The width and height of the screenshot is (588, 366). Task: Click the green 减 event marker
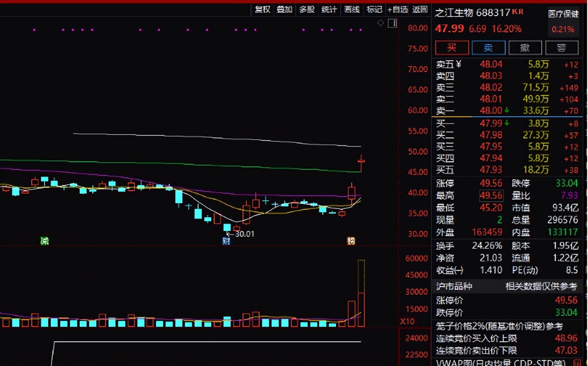pyautogui.click(x=45, y=241)
